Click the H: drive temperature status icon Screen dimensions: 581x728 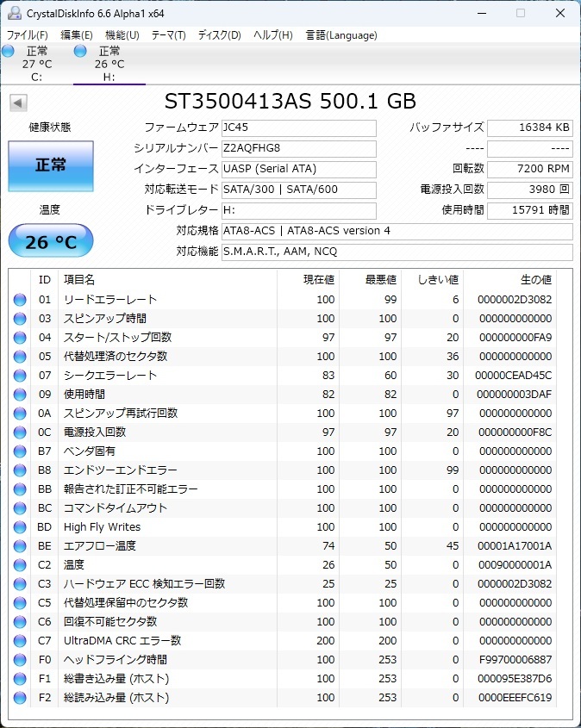(x=78, y=52)
